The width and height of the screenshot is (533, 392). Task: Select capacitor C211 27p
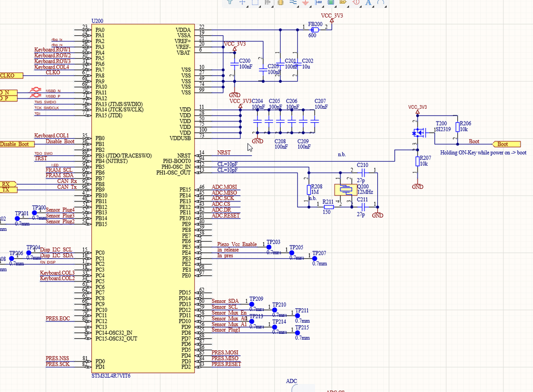[363, 207]
